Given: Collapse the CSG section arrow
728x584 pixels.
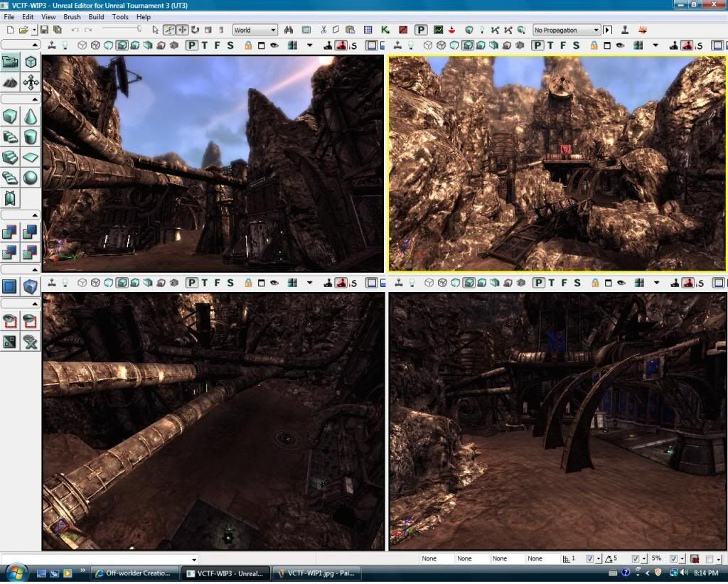Looking at the screenshot, I should point(36,215).
